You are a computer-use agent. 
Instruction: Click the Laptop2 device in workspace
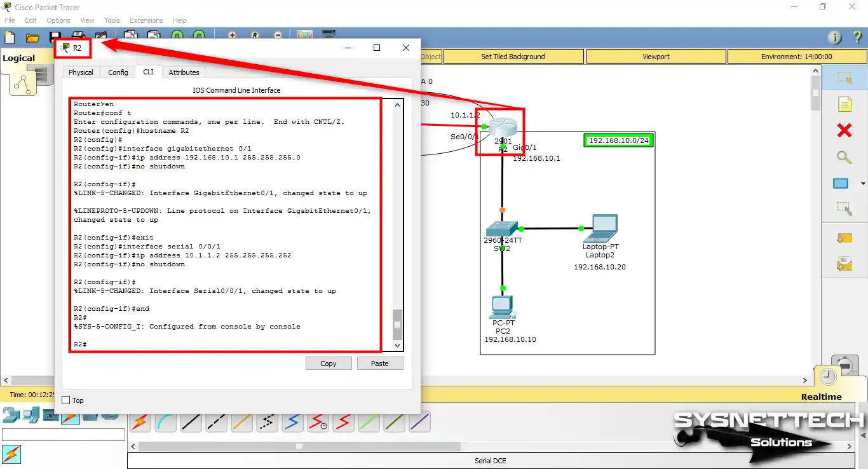click(601, 228)
